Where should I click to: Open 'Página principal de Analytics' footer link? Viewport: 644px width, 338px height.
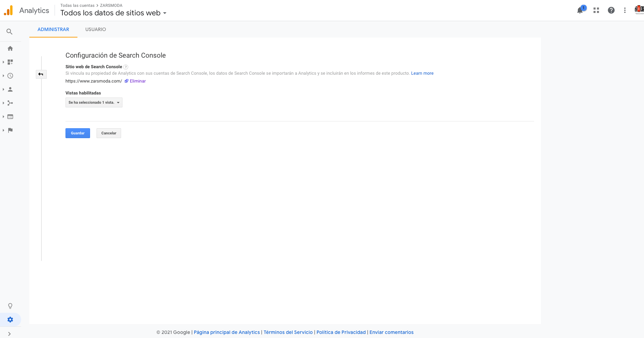tap(227, 332)
